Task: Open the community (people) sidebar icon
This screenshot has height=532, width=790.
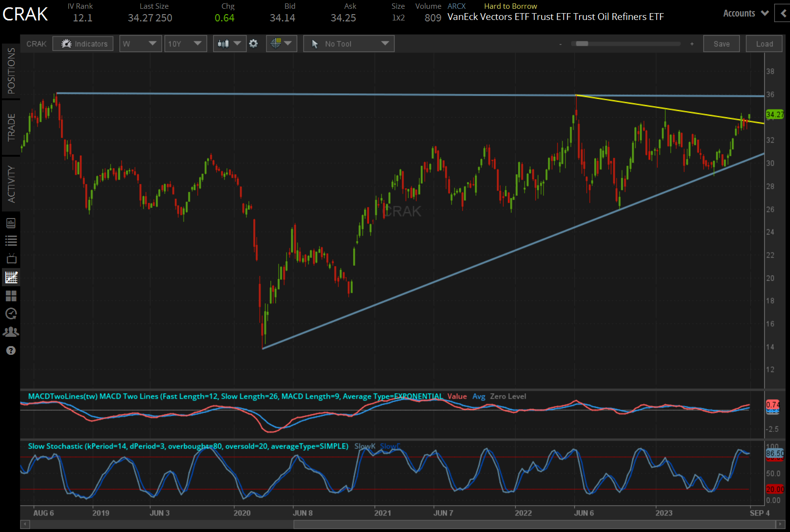Action: (11, 331)
